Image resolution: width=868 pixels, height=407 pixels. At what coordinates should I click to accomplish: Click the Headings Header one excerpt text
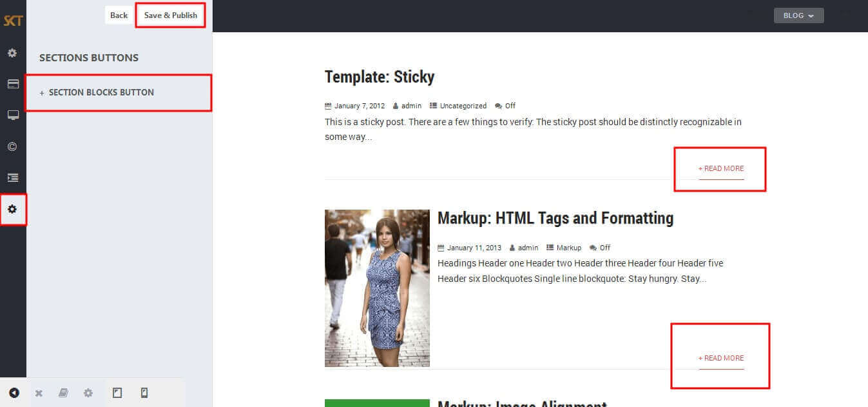581,272
